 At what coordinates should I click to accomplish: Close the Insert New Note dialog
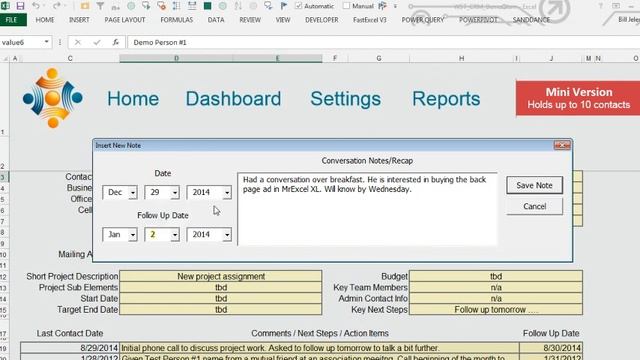pos(562,145)
